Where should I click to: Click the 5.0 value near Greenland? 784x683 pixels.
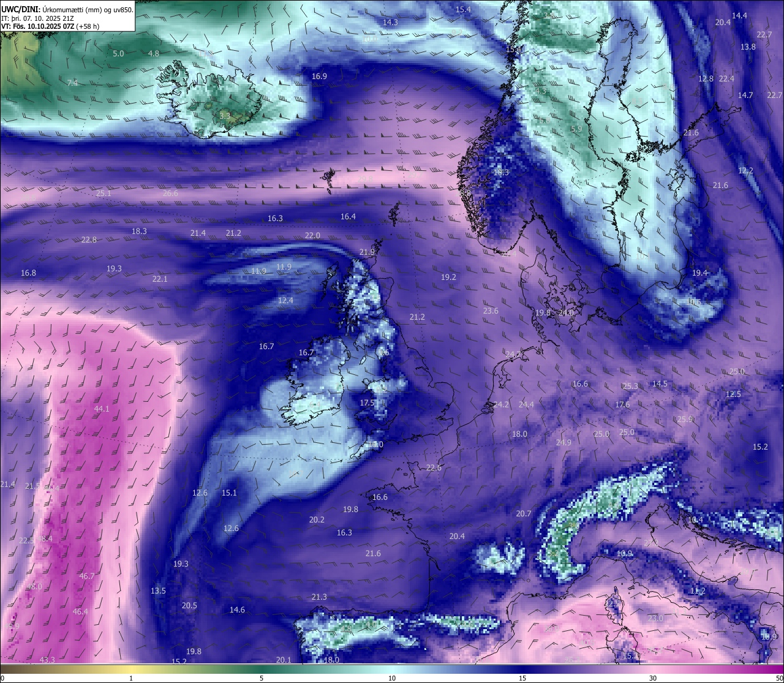click(118, 53)
